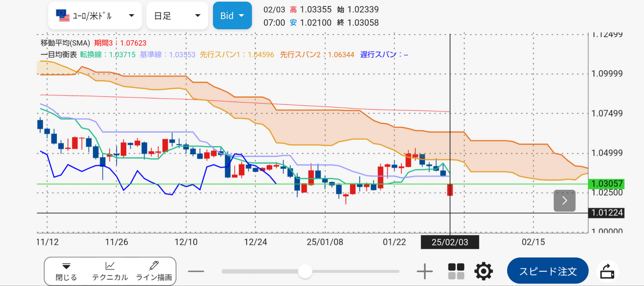The image size is (644, 286).
Task: Tap the 閉じる collapse button
Action: tap(66, 271)
